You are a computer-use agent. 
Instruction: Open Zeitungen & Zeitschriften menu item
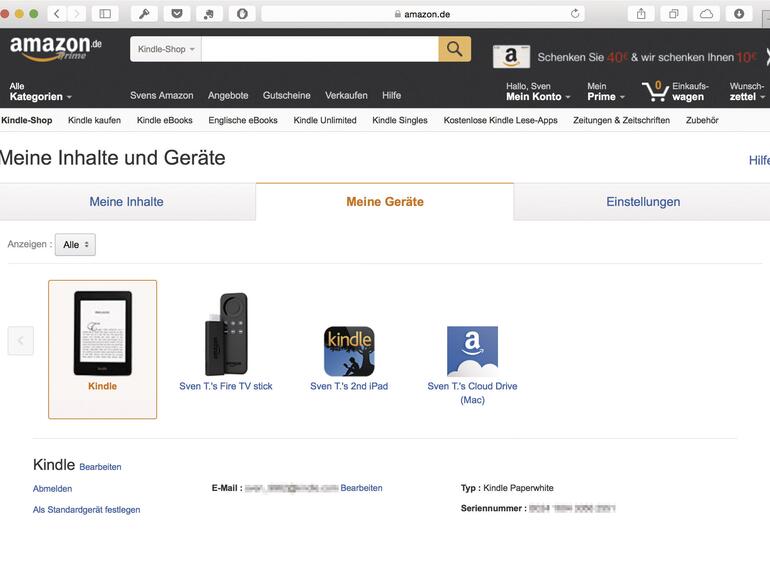tap(621, 120)
